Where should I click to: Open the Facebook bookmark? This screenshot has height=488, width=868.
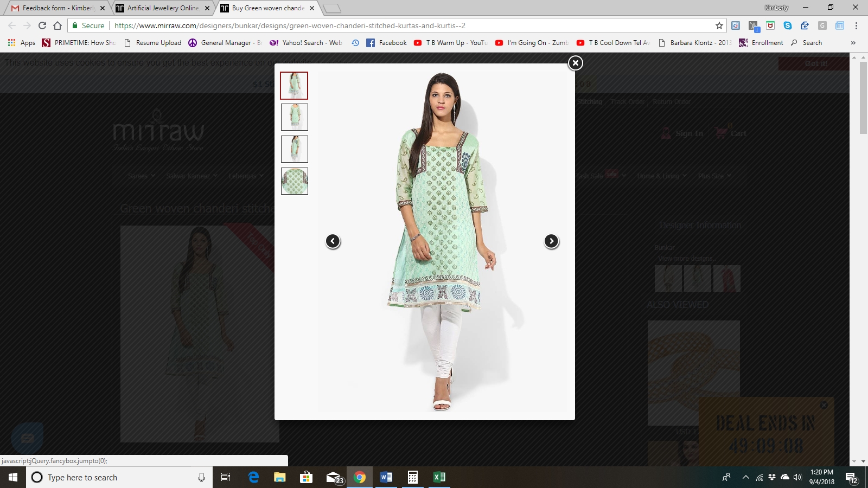[x=386, y=43]
